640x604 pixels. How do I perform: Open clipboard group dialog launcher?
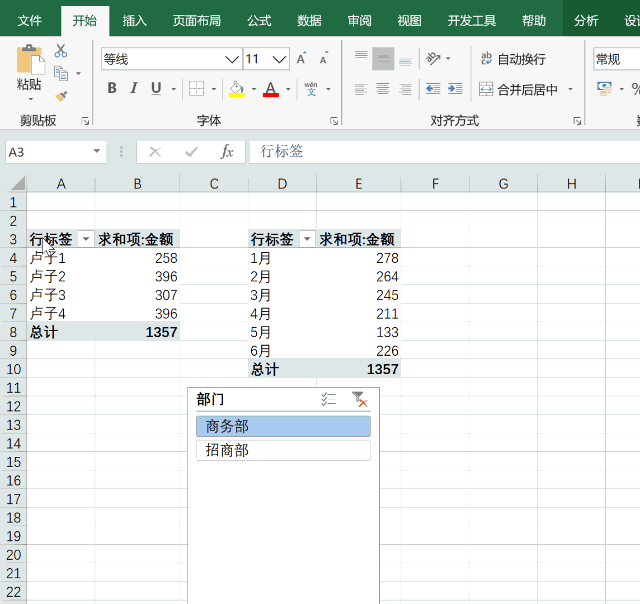tap(85, 121)
